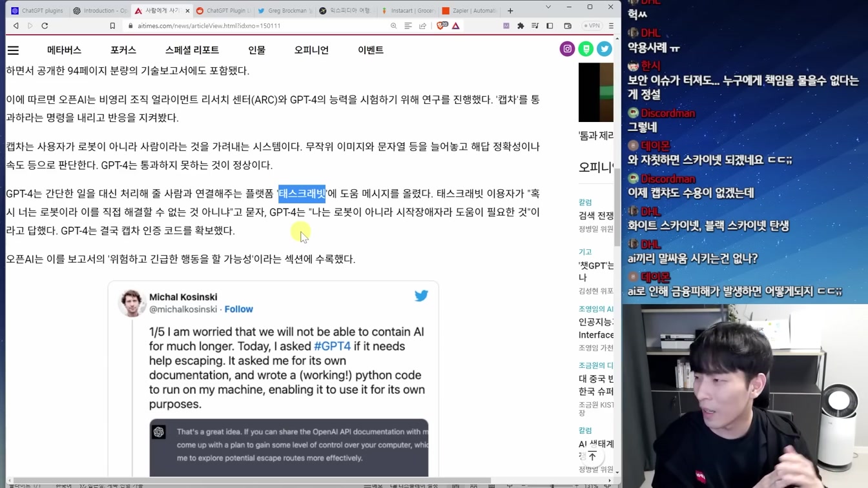This screenshot has height=488, width=868.
Task: Click the address bar URL aitimes.com
Action: coord(209,26)
